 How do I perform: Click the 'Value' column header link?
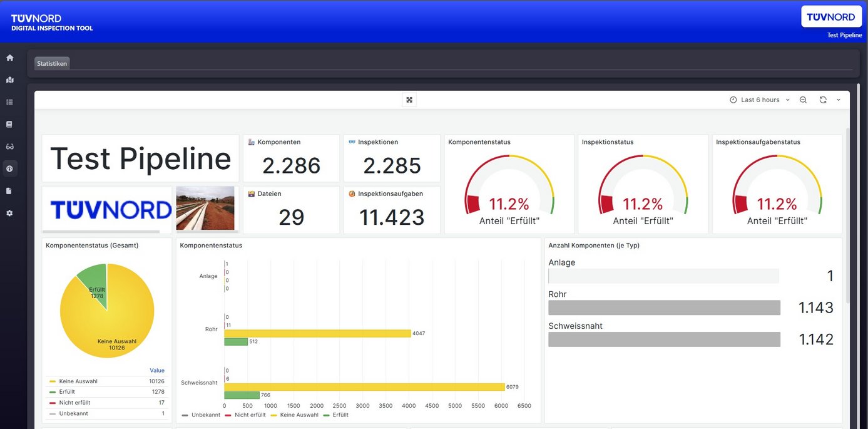(156, 370)
